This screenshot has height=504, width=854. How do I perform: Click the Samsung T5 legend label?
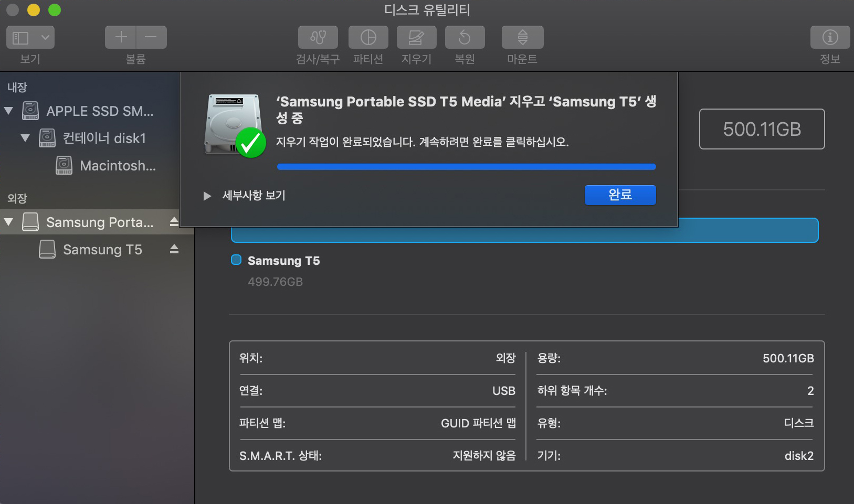[283, 261]
